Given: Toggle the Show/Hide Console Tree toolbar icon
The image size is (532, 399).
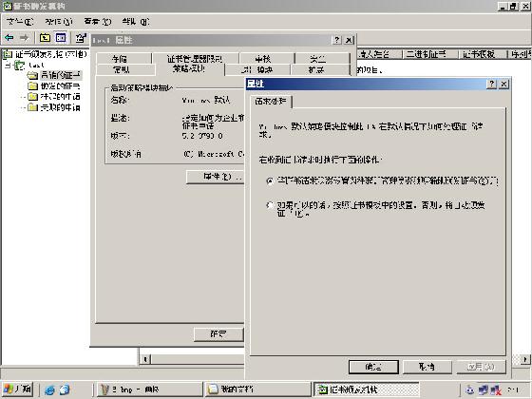Looking at the screenshot, I should pyautogui.click(x=61, y=38).
